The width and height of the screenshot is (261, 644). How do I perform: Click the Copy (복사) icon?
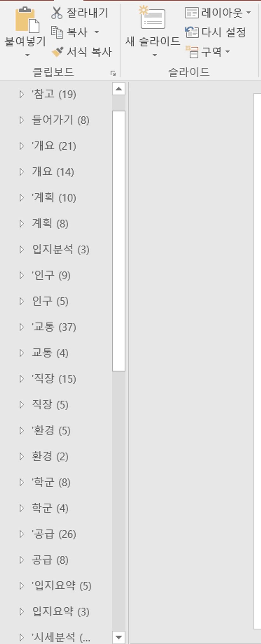[x=57, y=32]
